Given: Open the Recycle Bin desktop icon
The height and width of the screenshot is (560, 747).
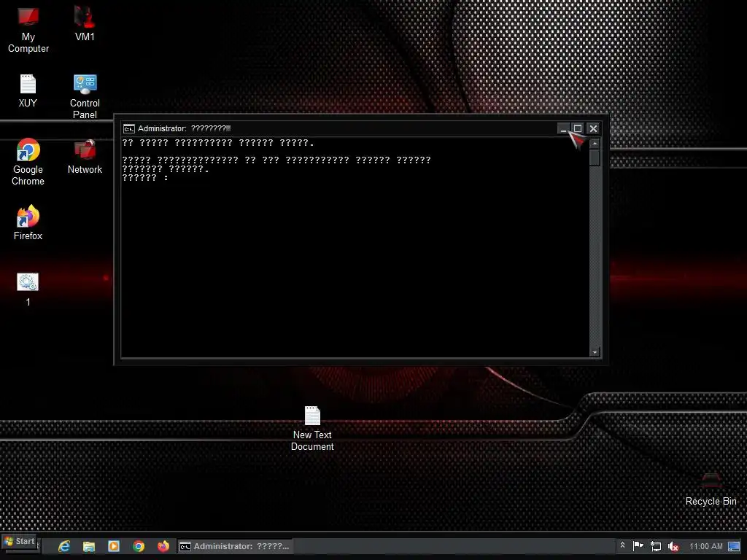Looking at the screenshot, I should (x=711, y=489).
